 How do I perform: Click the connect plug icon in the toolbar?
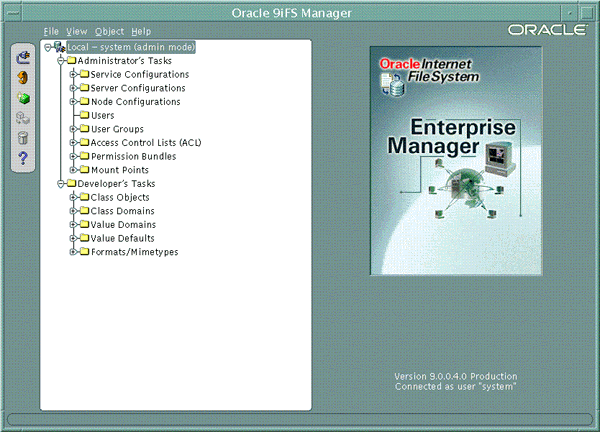(23, 58)
